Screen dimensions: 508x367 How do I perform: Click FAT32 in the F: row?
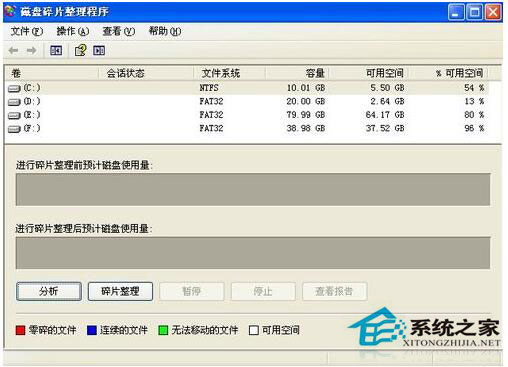(x=211, y=128)
